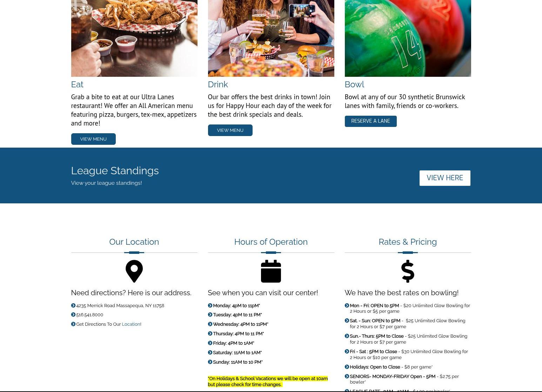Click the chevron icon next to phone number 516.541.8000
The height and width of the screenshot is (392, 542).
point(73,315)
